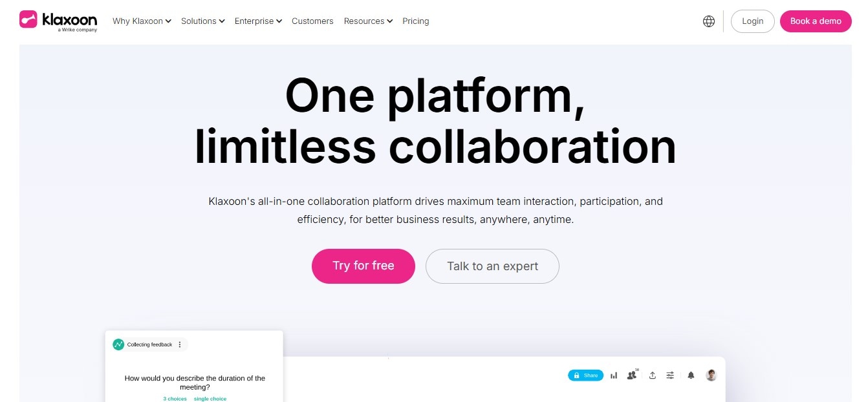Expand the Why Klaxoon dropdown
Viewport: 868px width, 402px height.
pyautogui.click(x=142, y=21)
